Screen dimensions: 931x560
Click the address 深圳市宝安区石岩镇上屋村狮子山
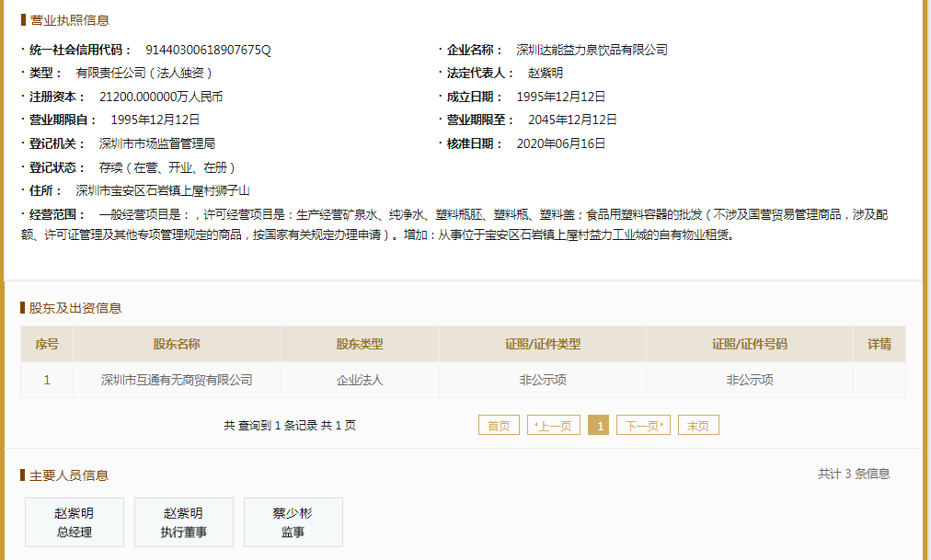click(163, 190)
